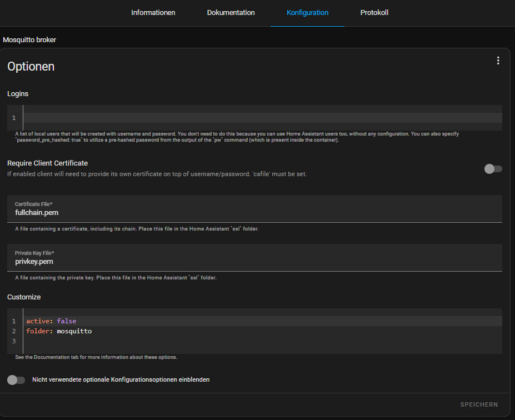Click the 'Require Client Certificate' label text

[x=48, y=163]
